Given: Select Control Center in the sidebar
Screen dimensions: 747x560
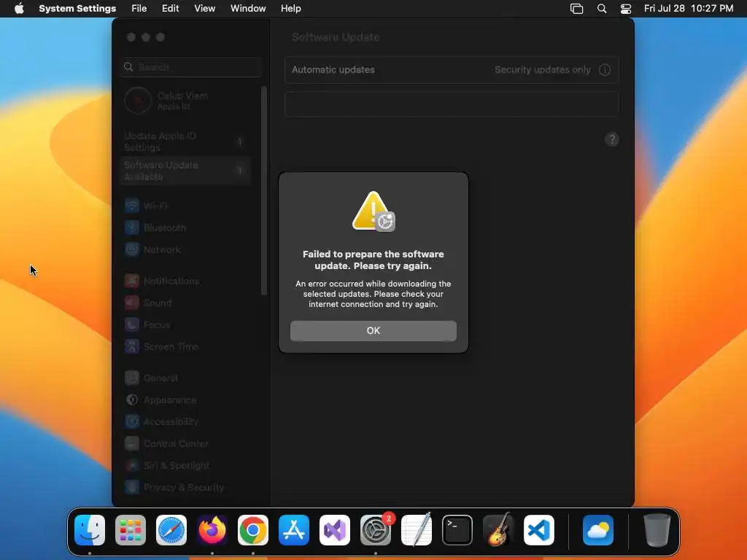Looking at the screenshot, I should (186, 444).
